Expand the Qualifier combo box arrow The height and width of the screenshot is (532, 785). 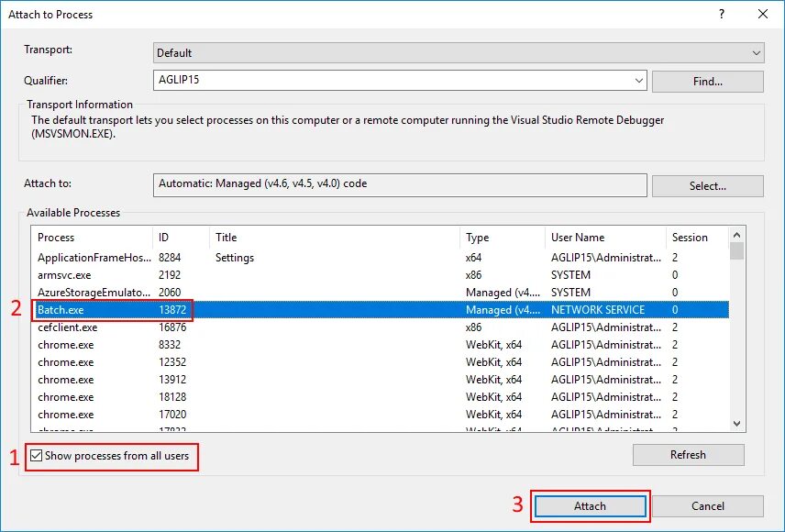point(639,81)
